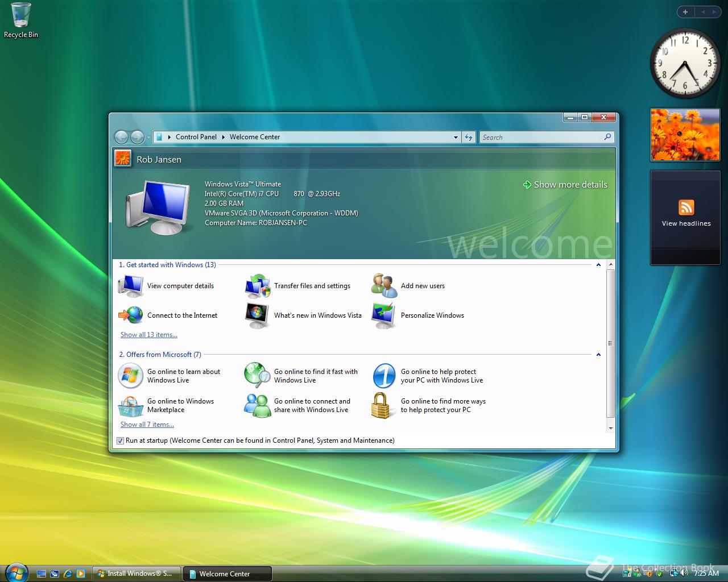
Task: Select find it fast Windows Live icon
Action: click(257, 376)
